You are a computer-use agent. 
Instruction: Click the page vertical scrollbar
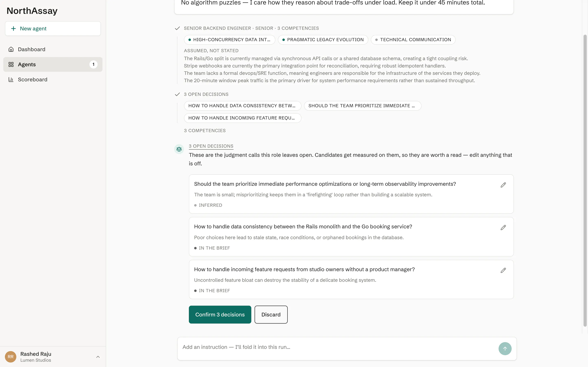585,181
